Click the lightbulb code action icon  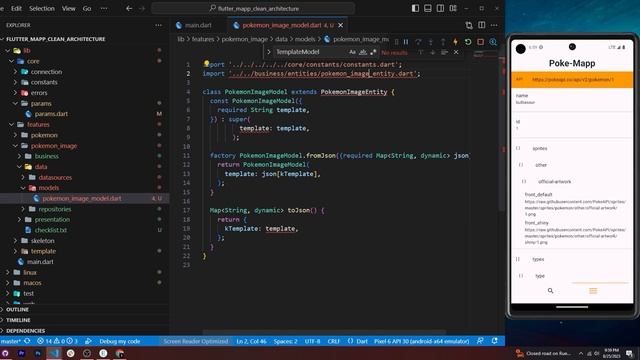tap(206, 64)
